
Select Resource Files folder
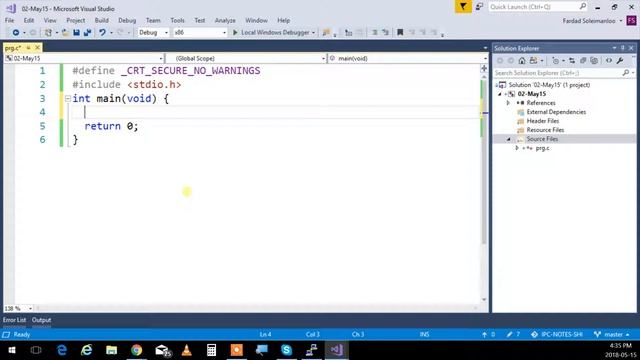pyautogui.click(x=545, y=130)
